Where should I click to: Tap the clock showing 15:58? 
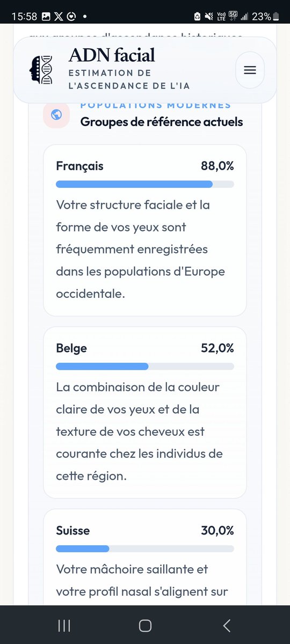click(x=23, y=17)
